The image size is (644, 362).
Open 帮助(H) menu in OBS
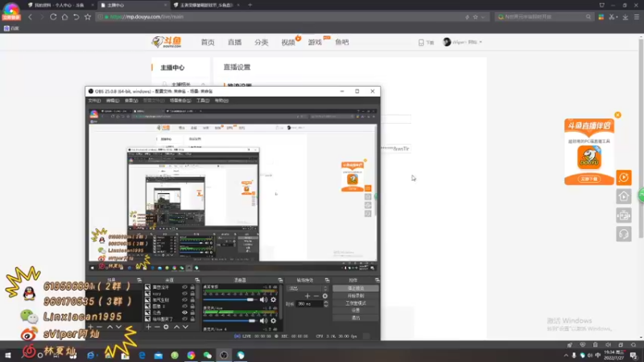click(x=222, y=101)
